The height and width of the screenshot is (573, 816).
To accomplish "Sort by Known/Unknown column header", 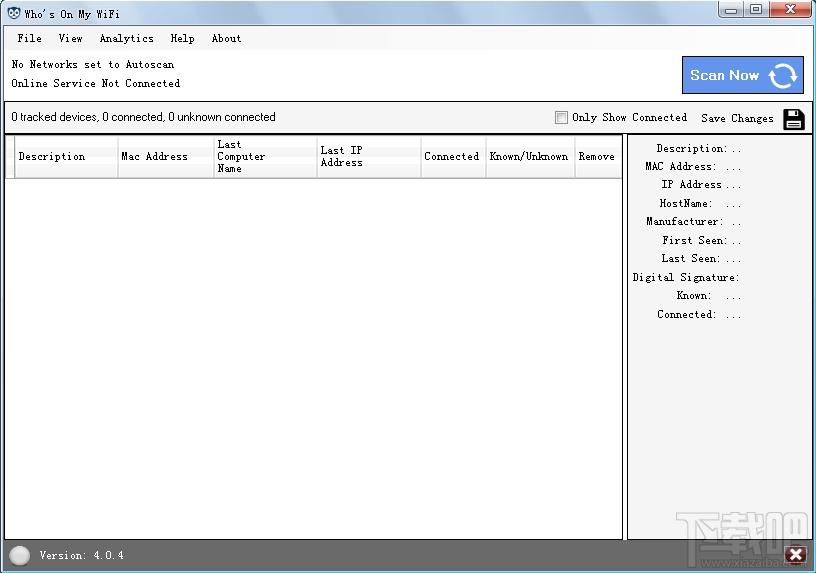I will tap(529, 157).
